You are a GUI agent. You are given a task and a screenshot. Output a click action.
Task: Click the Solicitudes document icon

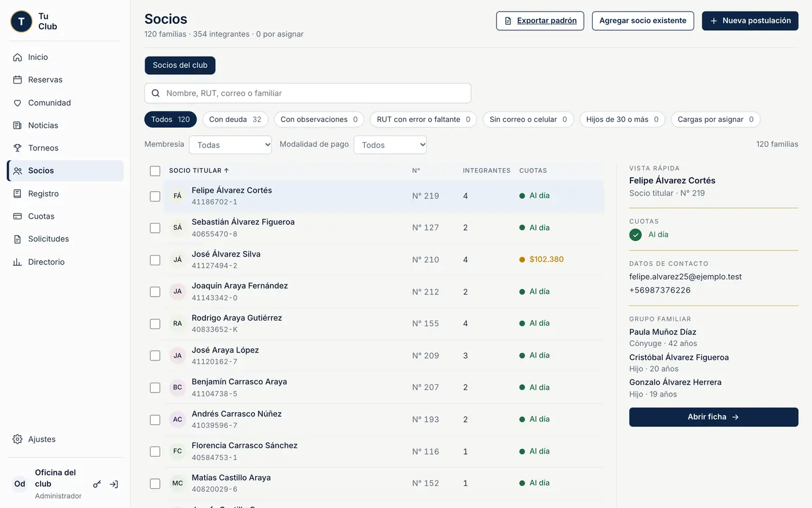point(17,239)
